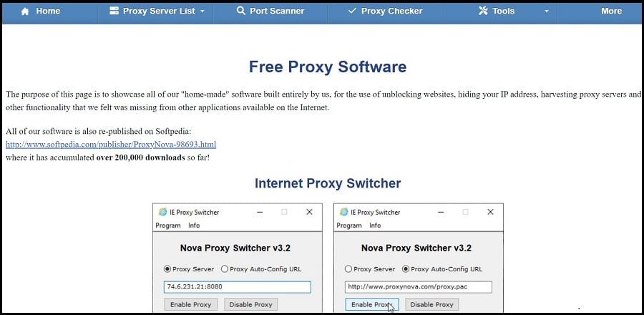Click Disable Proxy in right switcher window
The height and width of the screenshot is (315, 644).
tap(431, 304)
